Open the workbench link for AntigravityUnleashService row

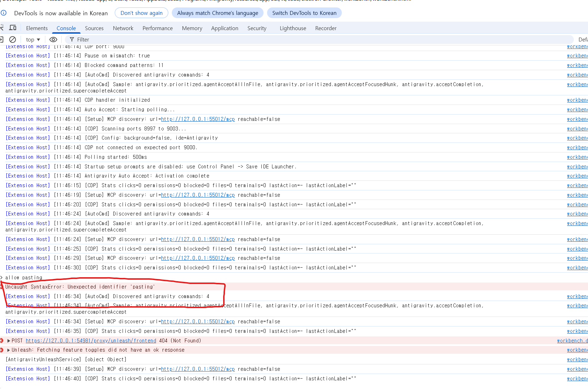click(x=577, y=359)
